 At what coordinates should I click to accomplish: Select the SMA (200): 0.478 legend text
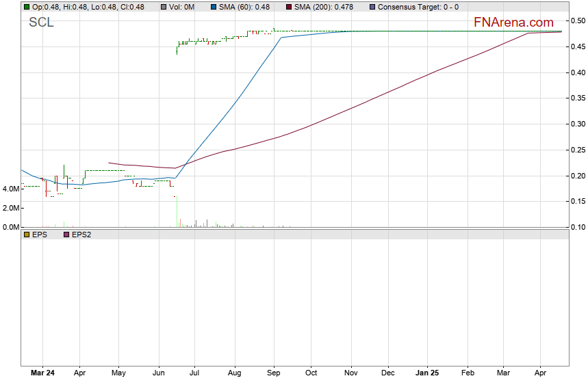(323, 7)
